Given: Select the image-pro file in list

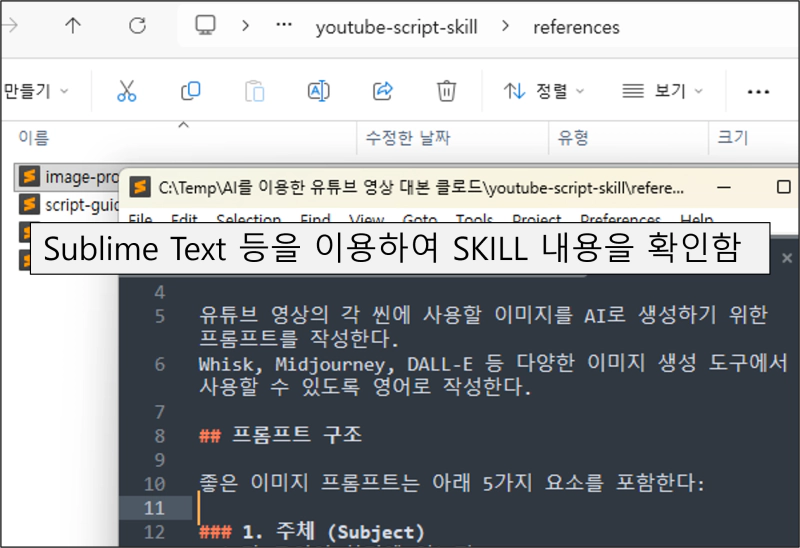Looking at the screenshot, I should [66, 177].
